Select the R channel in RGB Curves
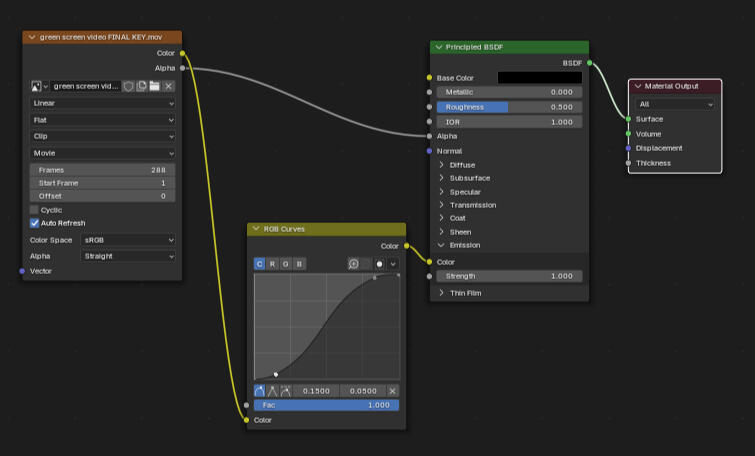This screenshot has height=456, width=755. 273,264
